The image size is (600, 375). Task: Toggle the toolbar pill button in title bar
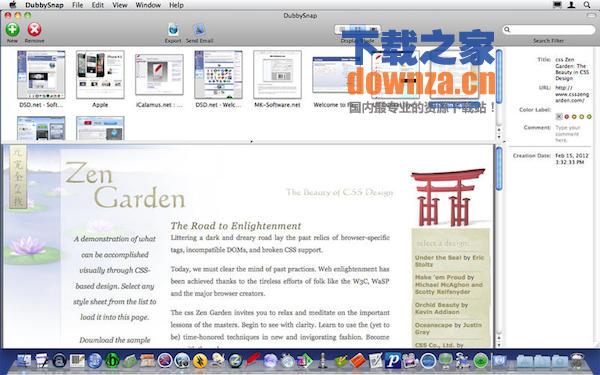[x=591, y=15]
